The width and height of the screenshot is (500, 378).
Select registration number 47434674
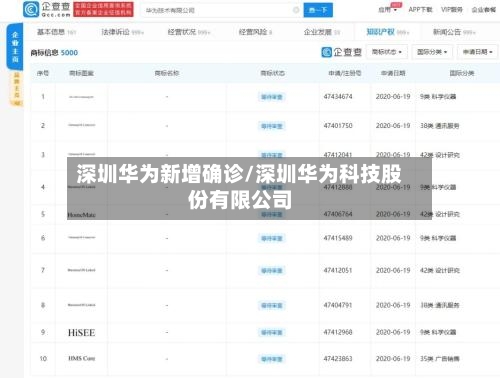point(338,97)
